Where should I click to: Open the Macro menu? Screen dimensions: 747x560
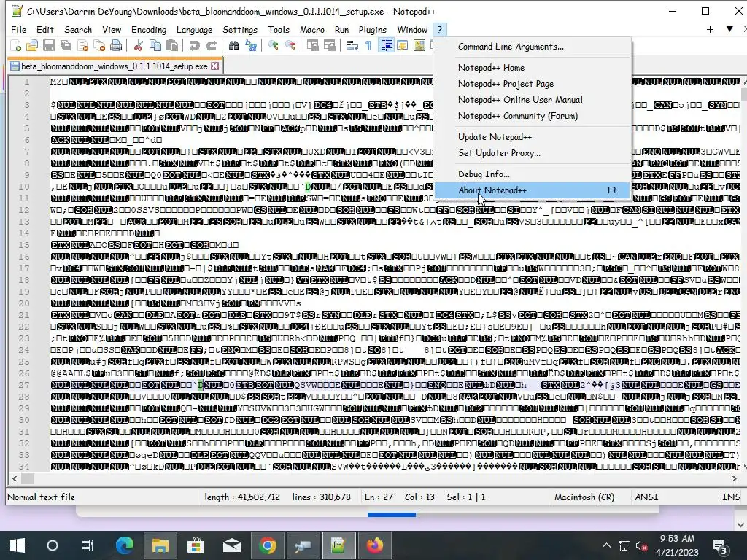[312, 29]
